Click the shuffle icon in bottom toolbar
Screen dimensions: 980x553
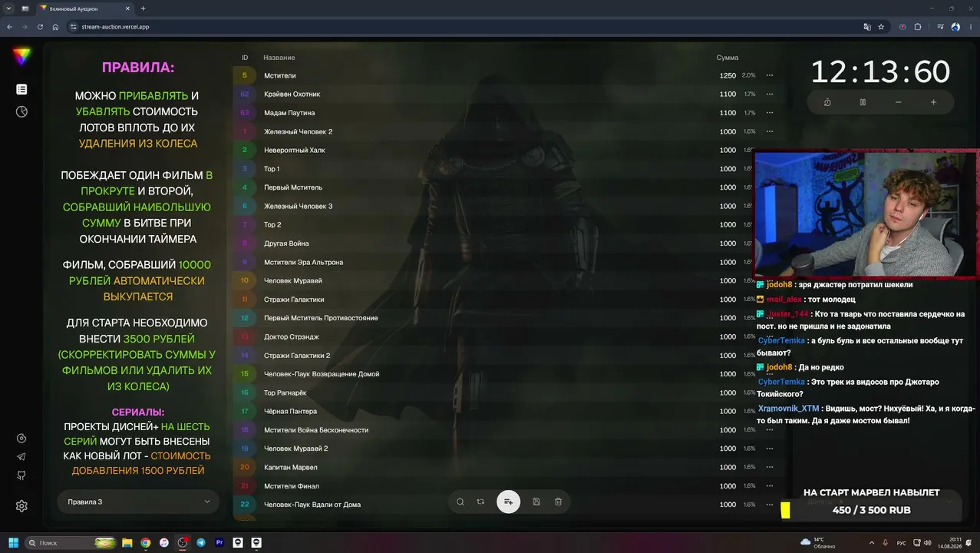click(480, 502)
